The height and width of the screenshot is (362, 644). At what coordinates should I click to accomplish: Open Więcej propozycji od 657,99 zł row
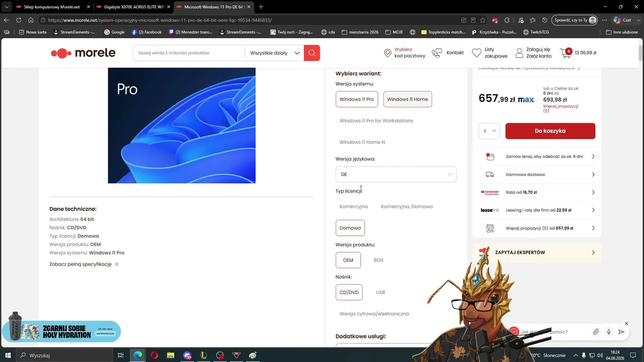(537, 228)
